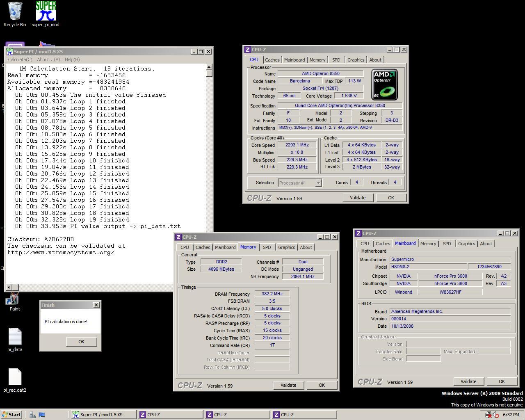Click the Manufacturer field showing Supermicro
This screenshot has height=420, width=525.
(x=450, y=260)
